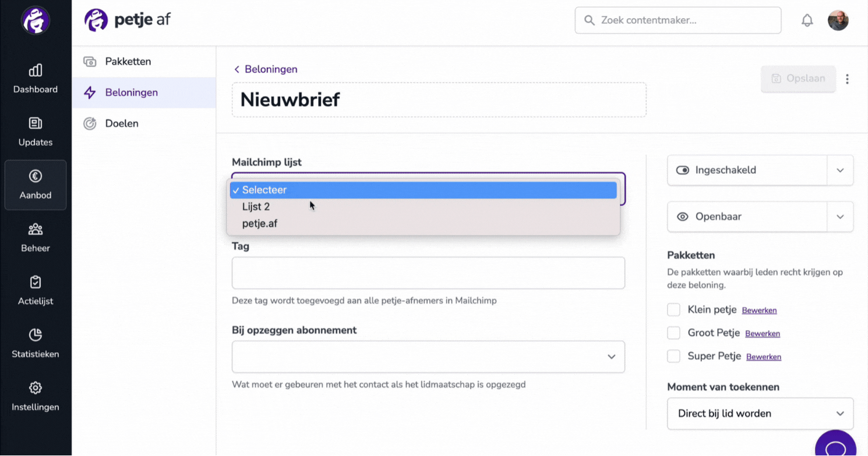
Task: Expand the Ingeschakeld status dropdown
Action: point(840,170)
